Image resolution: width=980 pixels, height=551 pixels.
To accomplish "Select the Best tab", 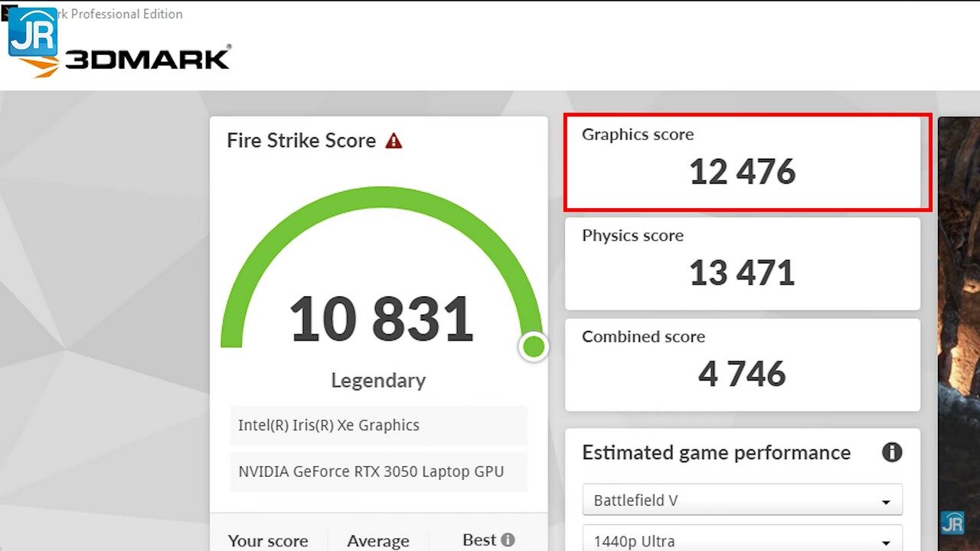I will pyautogui.click(x=479, y=540).
